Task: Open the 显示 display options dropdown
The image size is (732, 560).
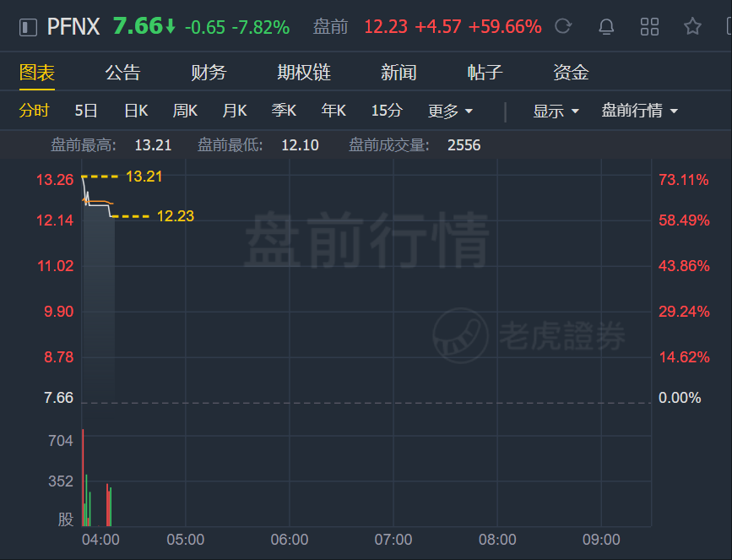Action: click(x=556, y=111)
